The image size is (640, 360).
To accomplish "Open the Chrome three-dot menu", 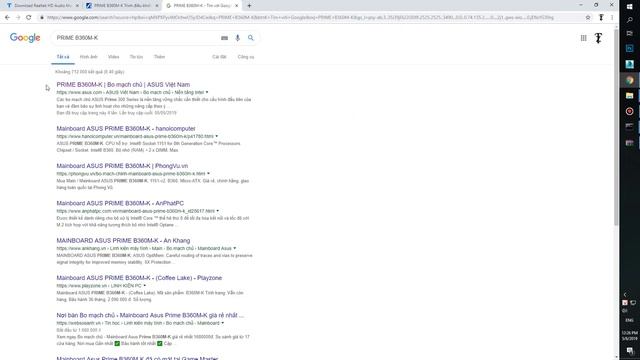I will 612,18.
